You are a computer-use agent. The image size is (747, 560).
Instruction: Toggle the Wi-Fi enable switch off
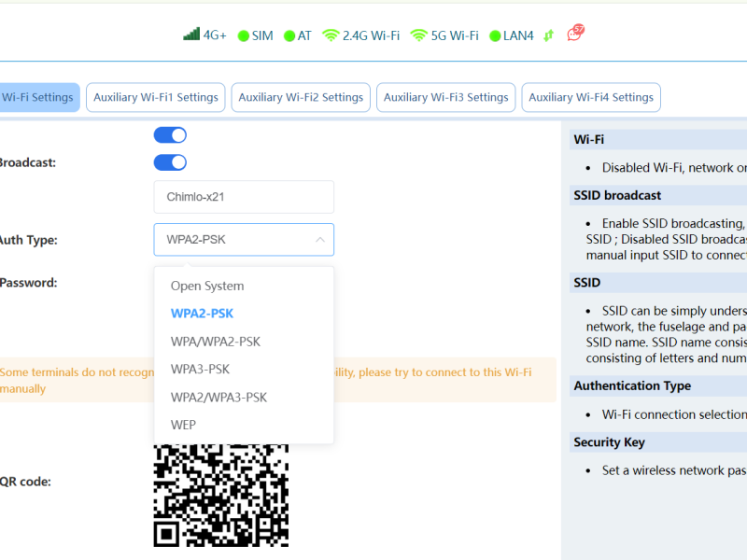170,135
